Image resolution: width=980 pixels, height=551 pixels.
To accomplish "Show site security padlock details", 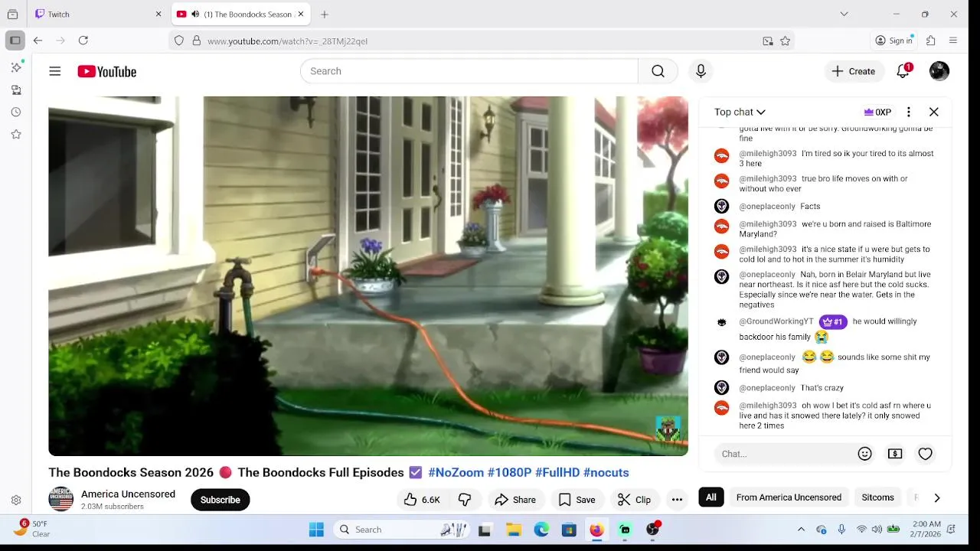I will [197, 41].
